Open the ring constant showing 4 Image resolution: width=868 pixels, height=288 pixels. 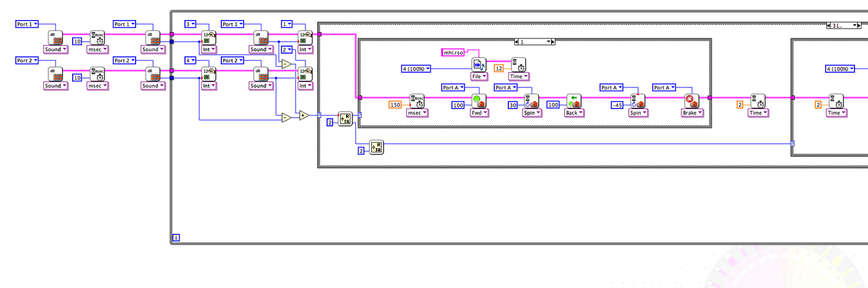pyautogui.click(x=190, y=60)
